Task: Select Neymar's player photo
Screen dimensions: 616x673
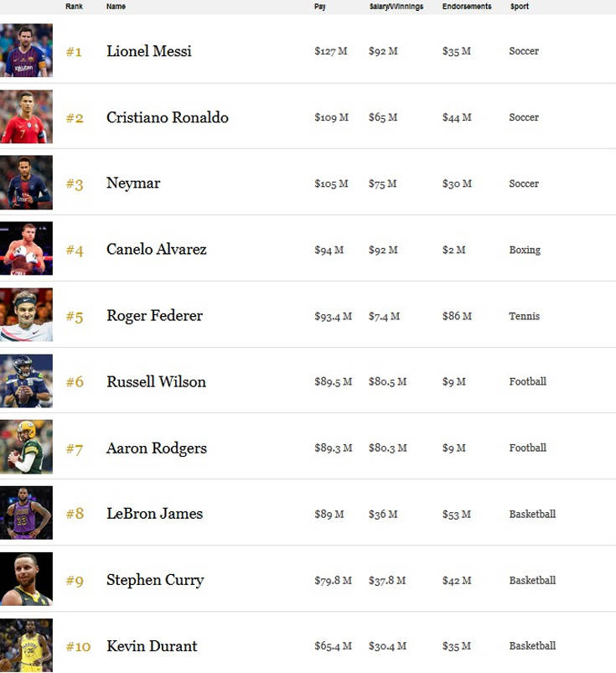Action: click(x=26, y=183)
